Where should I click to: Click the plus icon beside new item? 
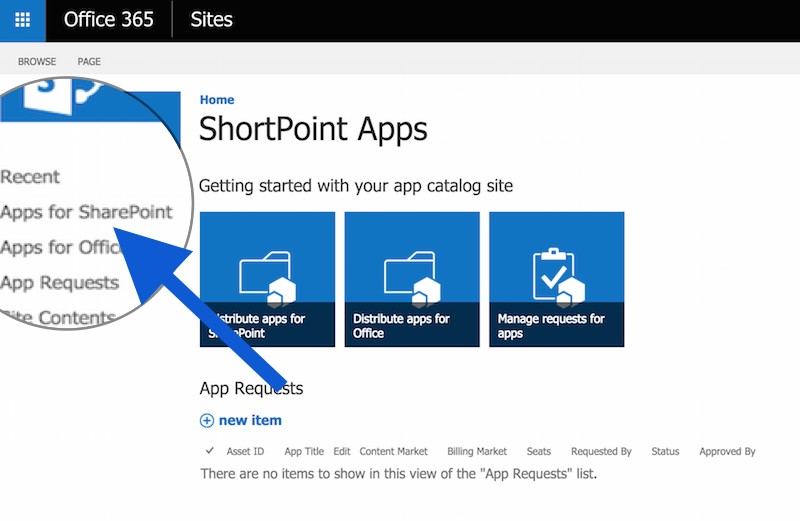click(207, 420)
